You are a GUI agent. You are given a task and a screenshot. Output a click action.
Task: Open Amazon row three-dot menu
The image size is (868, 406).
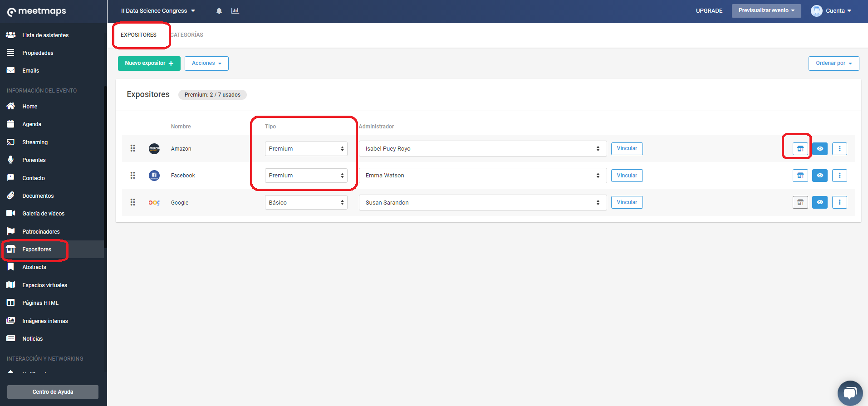(839, 149)
